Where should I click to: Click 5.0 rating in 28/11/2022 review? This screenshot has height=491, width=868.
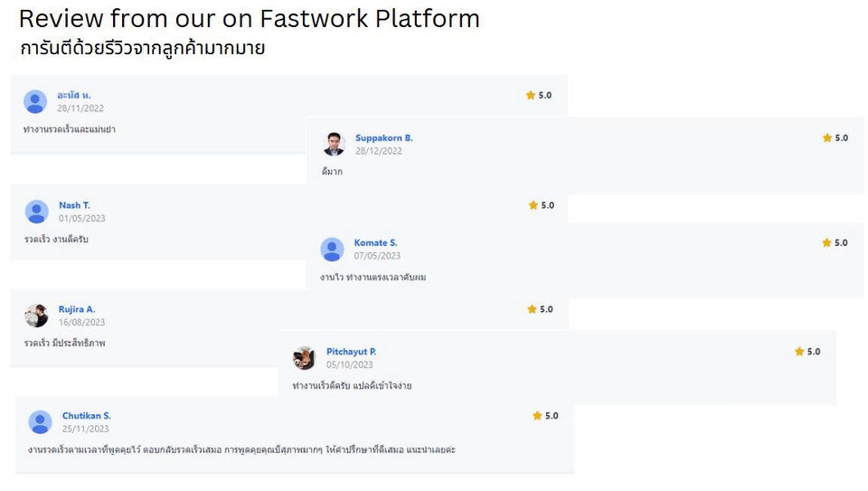pyautogui.click(x=544, y=95)
